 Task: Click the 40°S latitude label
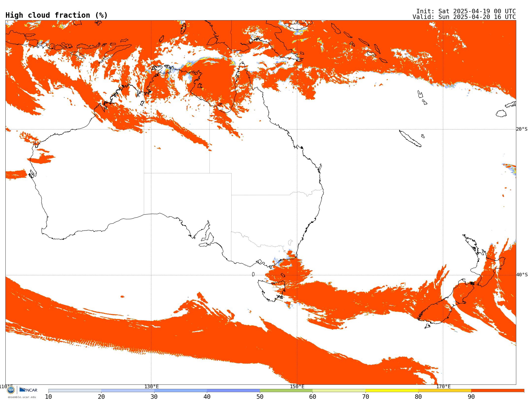coord(522,275)
